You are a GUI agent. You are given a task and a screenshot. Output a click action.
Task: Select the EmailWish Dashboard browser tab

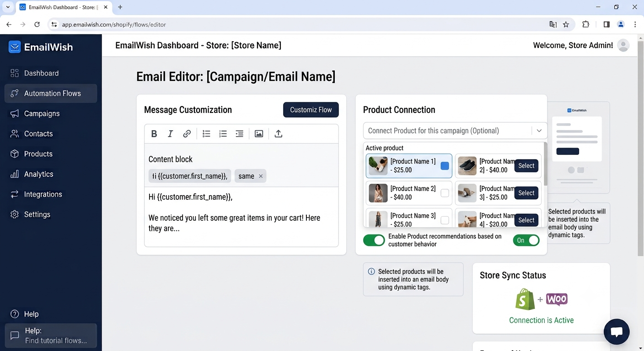click(63, 7)
